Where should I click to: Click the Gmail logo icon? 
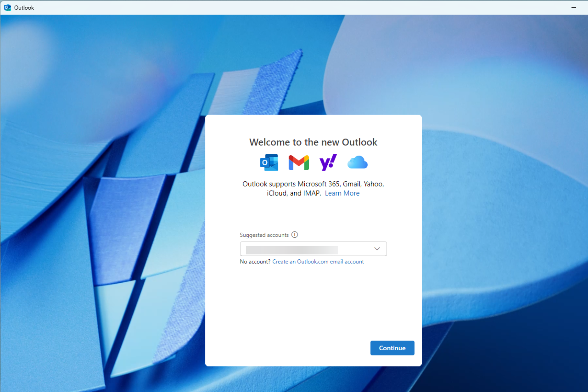point(299,162)
